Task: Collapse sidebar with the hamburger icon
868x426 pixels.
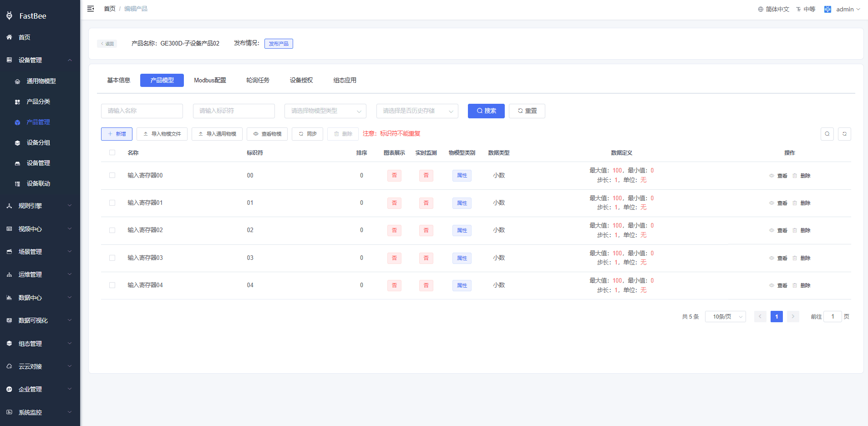Action: (x=91, y=9)
